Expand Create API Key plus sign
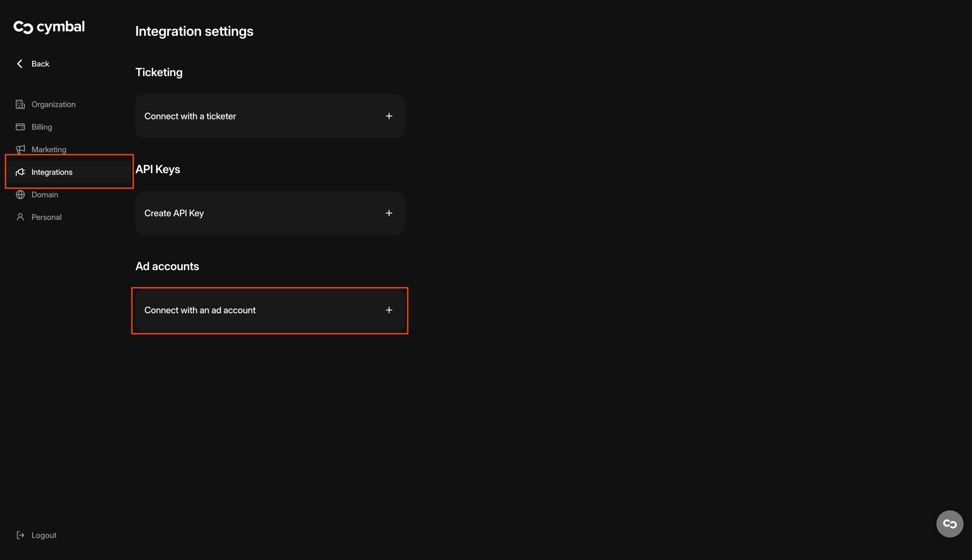The height and width of the screenshot is (560, 972). [x=389, y=213]
